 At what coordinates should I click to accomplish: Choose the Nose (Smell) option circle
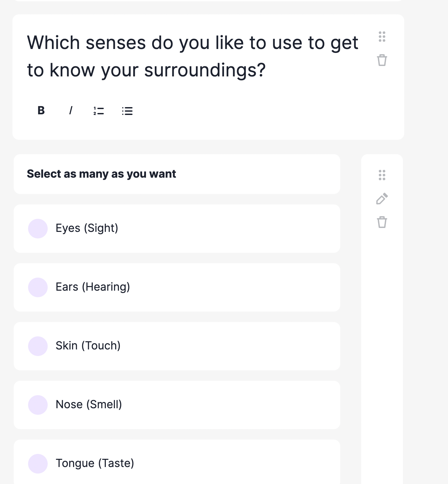[x=38, y=405]
